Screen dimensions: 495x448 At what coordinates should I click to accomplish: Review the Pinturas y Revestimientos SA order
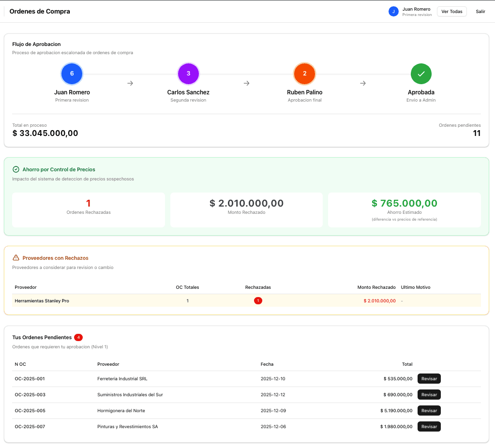click(429, 426)
